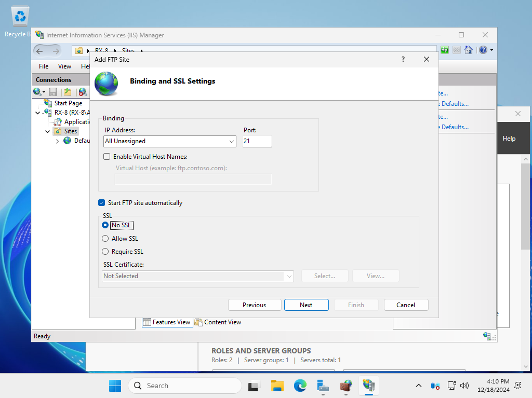Select the Require SSL radio button
This screenshot has height=398, width=532.
[105, 252]
